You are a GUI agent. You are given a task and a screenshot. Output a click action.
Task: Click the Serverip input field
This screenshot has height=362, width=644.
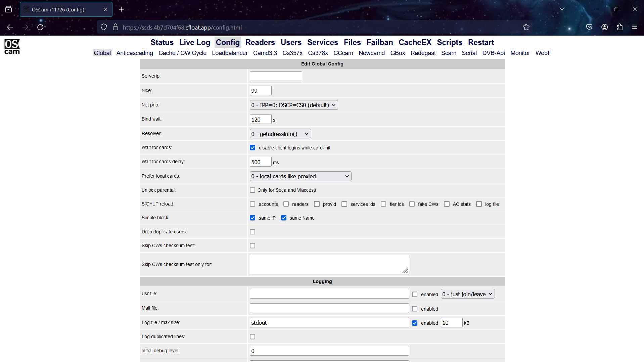276,76
